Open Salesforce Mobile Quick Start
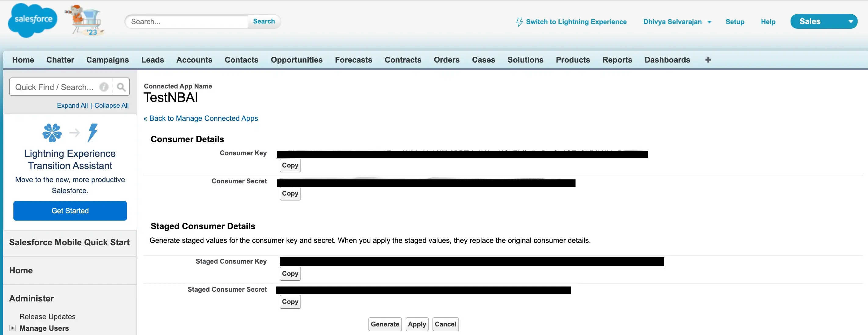868x335 pixels. coord(70,242)
